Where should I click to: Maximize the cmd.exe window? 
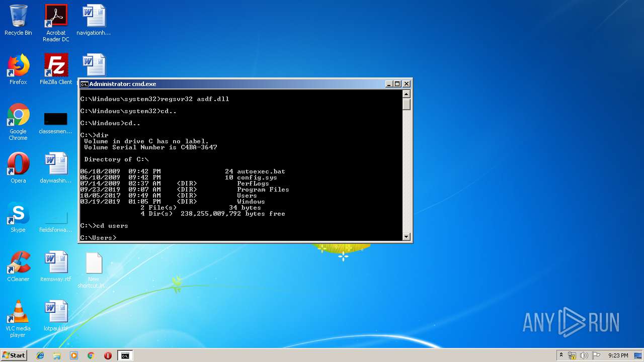397,84
